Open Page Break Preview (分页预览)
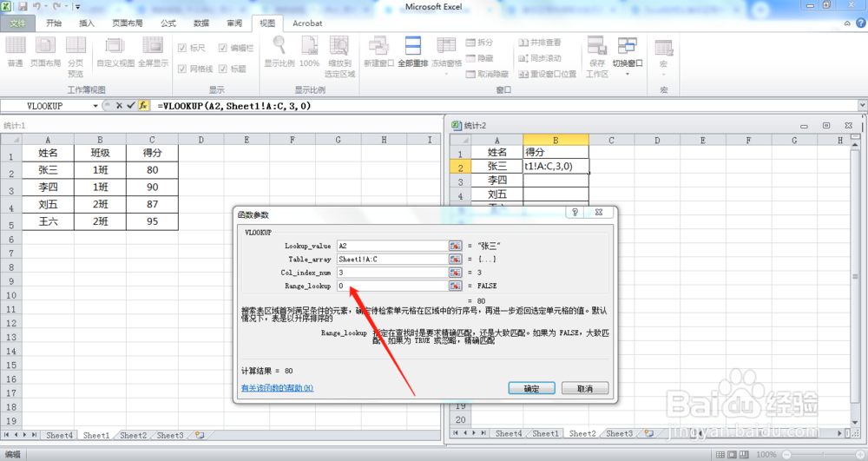 (x=76, y=56)
